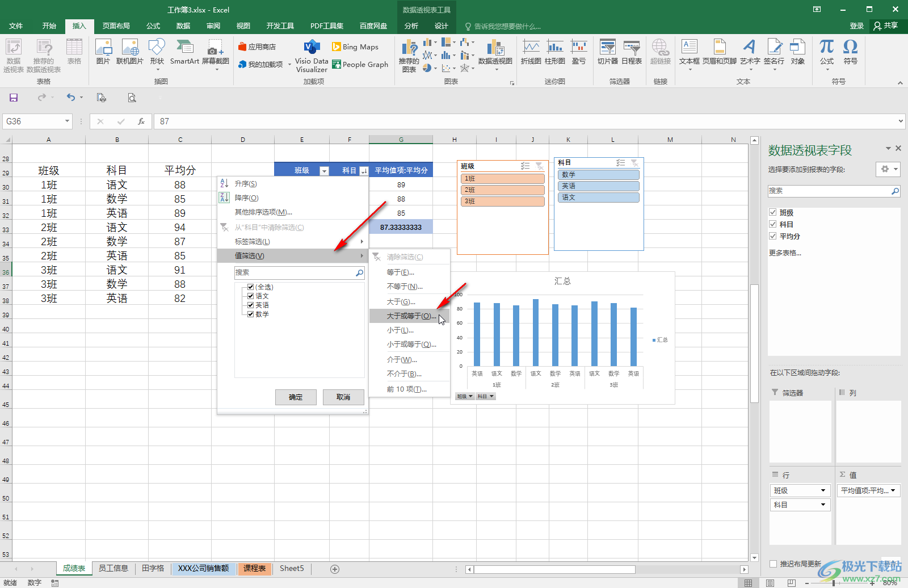Click the horizontal sheet scrollbar

[554, 569]
